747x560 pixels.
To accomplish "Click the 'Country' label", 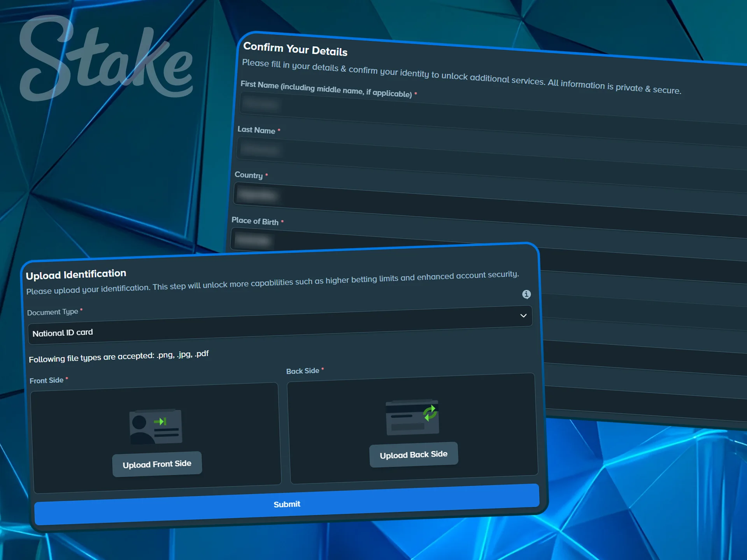I will tap(249, 175).
